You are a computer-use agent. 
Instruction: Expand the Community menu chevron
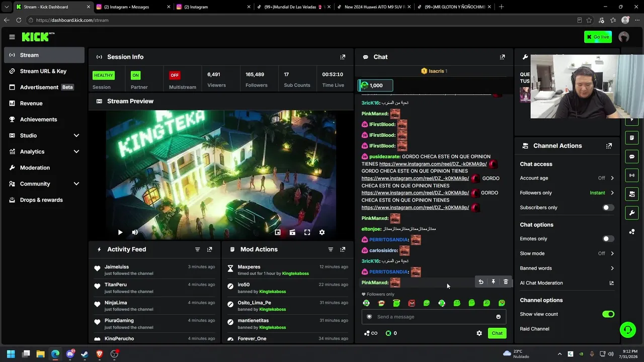coord(76,184)
